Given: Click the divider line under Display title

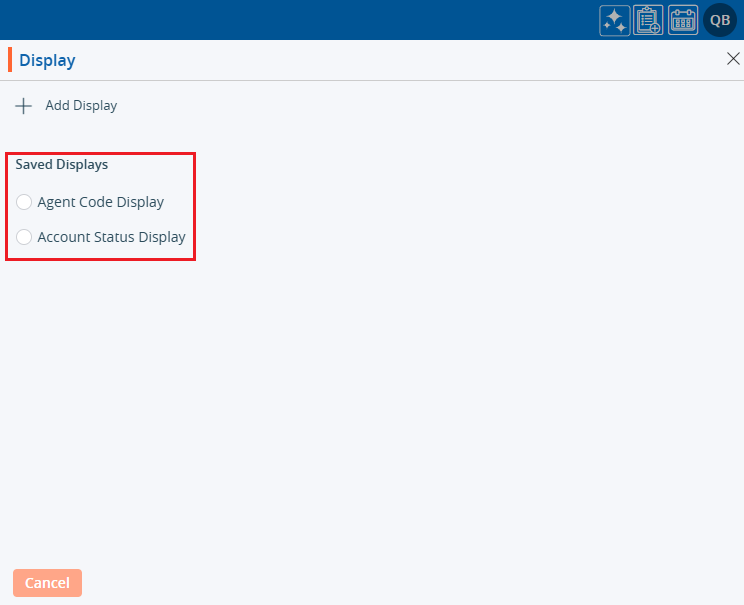Looking at the screenshot, I should (x=370, y=80).
